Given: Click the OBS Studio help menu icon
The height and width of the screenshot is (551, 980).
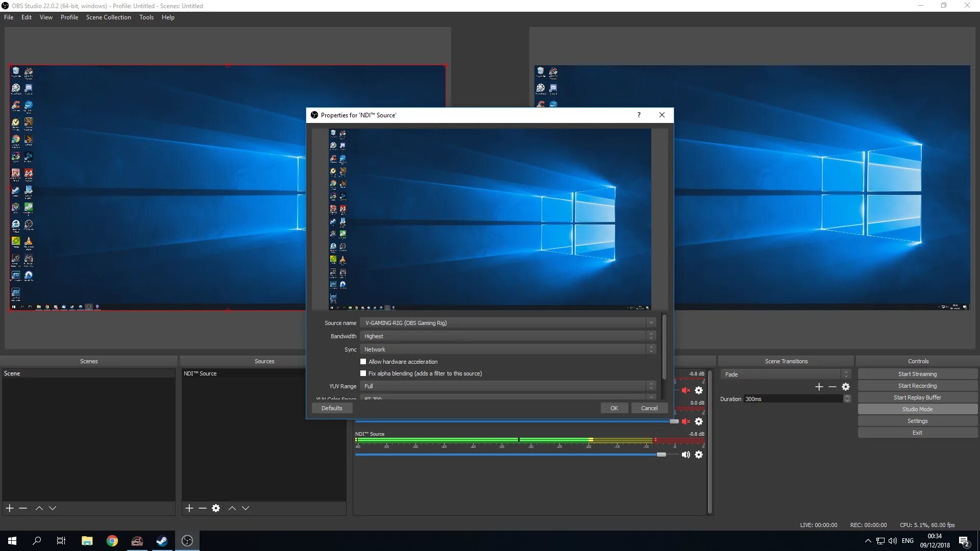Looking at the screenshot, I should [168, 17].
